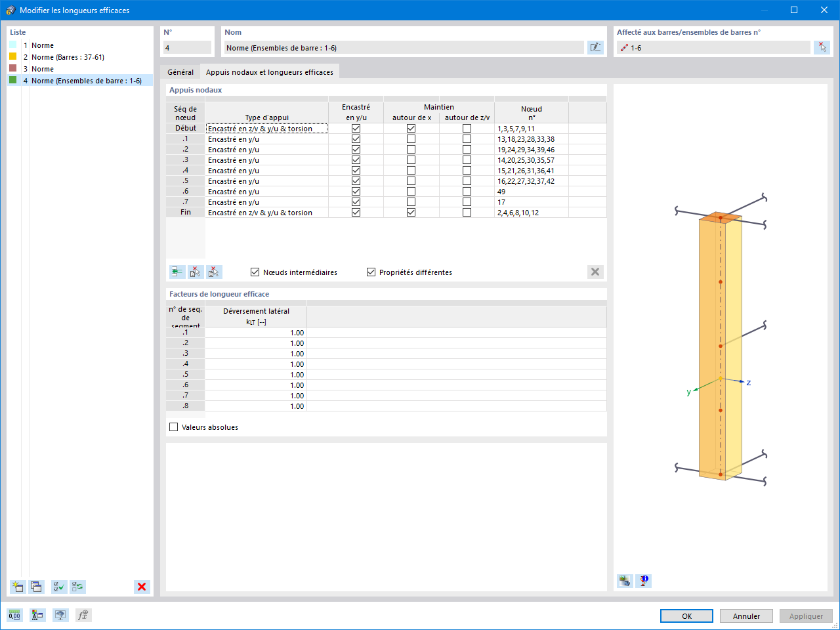840x630 pixels.
Task: Enable the Valeurs absolues checkbox
Action: [174, 427]
